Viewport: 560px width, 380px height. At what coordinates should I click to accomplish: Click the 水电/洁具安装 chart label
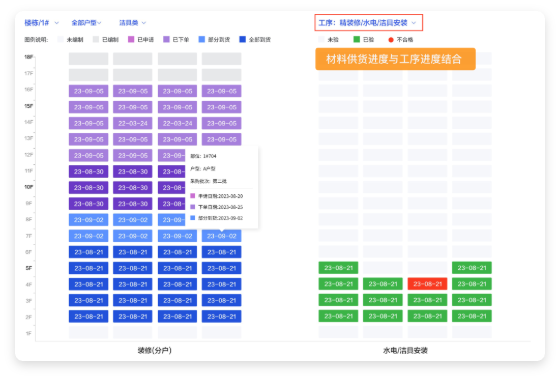(x=405, y=350)
